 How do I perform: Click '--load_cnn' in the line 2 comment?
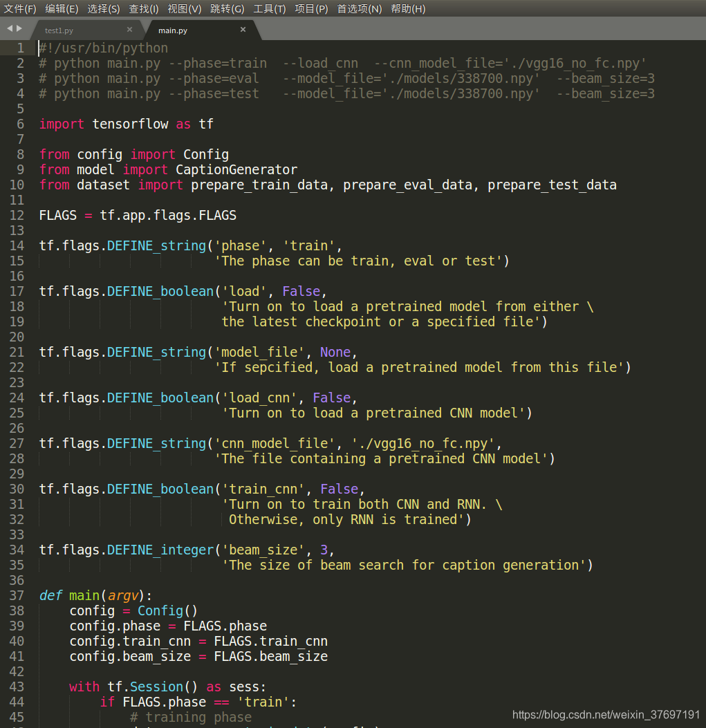pos(320,64)
